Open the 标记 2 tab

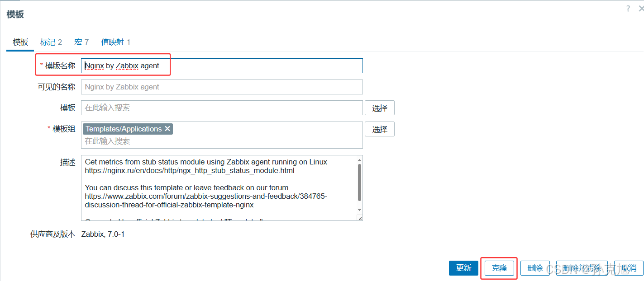[51, 42]
